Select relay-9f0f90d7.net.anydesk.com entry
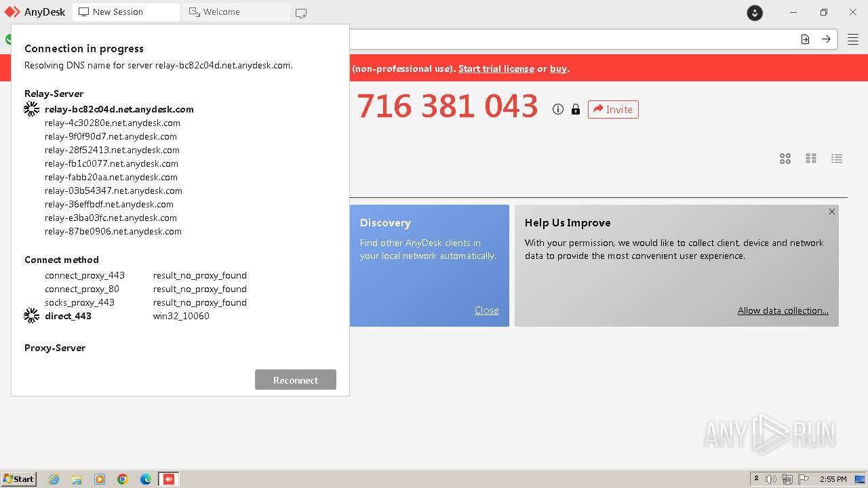This screenshot has width=868, height=488. (x=111, y=136)
